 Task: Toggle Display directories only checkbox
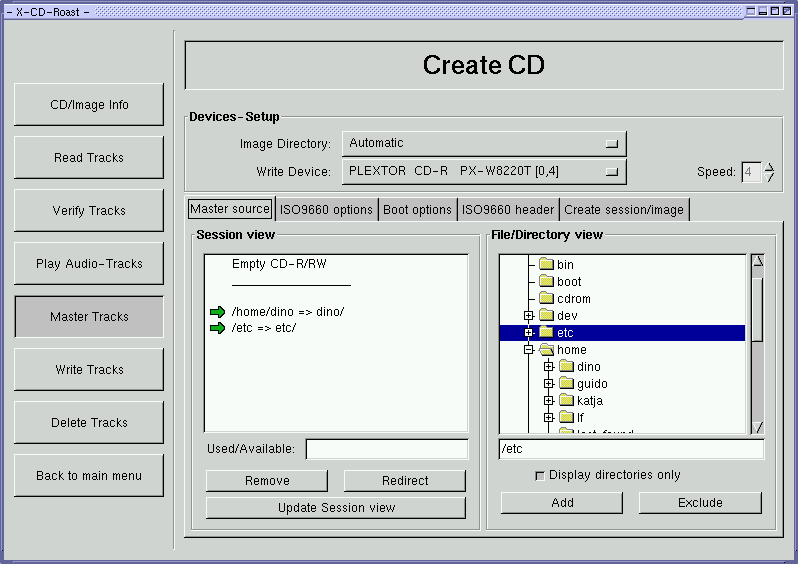click(x=541, y=476)
